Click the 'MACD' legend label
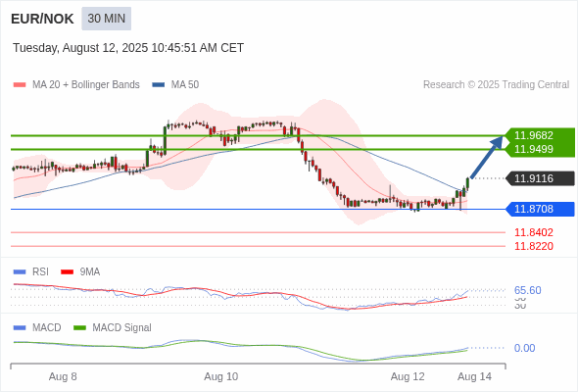 (46, 328)
